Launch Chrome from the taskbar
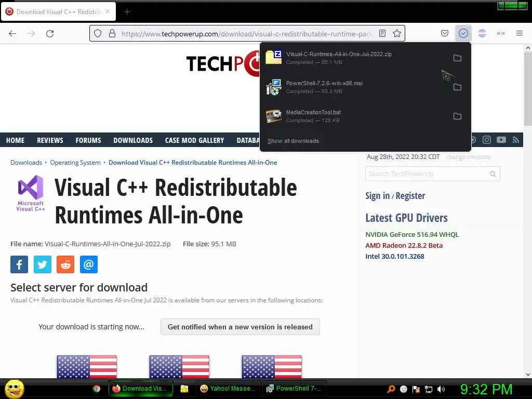 (x=97, y=389)
